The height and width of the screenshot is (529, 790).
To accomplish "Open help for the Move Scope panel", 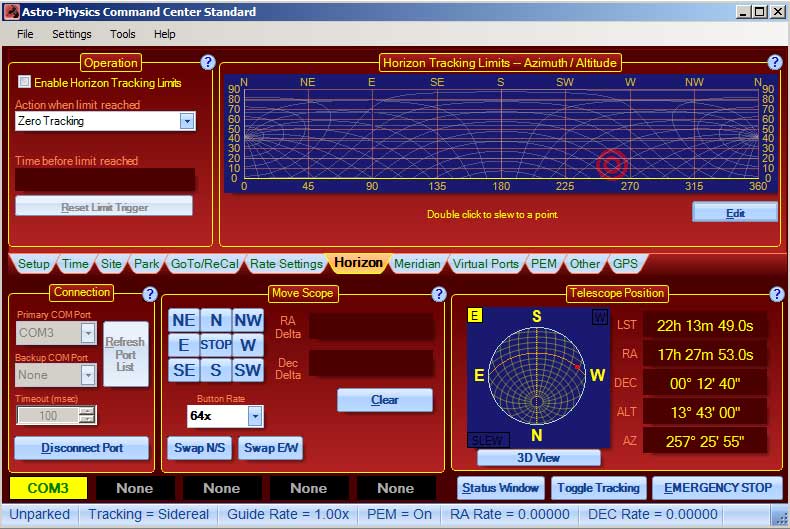I will pos(439,294).
